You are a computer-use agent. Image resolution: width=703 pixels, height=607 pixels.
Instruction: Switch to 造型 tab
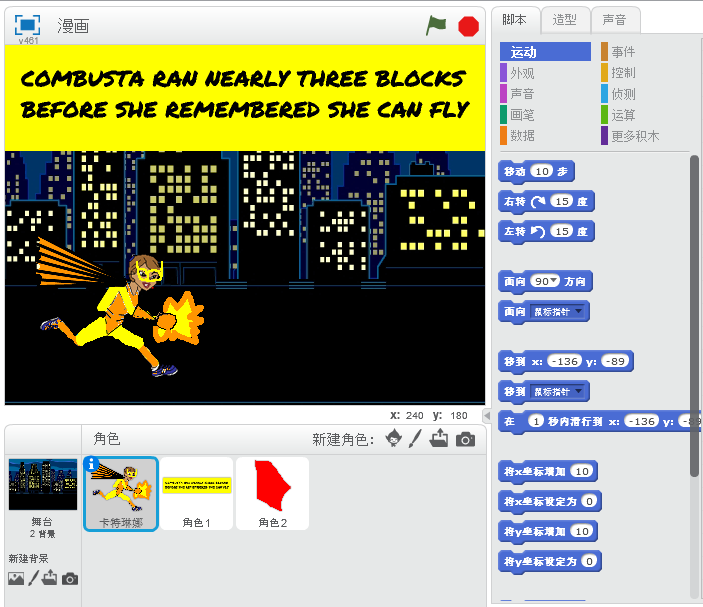564,20
